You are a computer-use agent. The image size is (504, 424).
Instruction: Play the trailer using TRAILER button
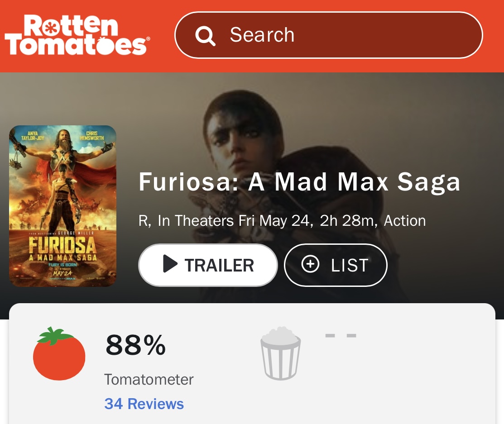point(208,265)
